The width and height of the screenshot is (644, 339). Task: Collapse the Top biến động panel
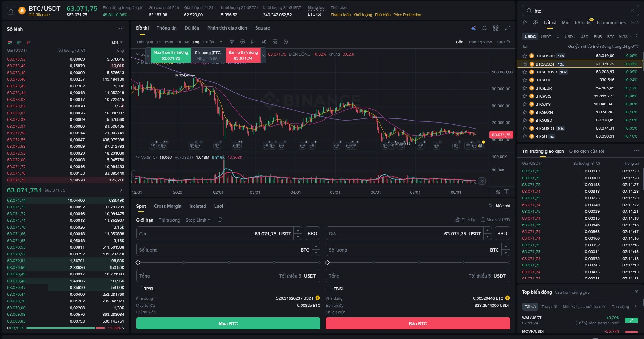point(636,292)
